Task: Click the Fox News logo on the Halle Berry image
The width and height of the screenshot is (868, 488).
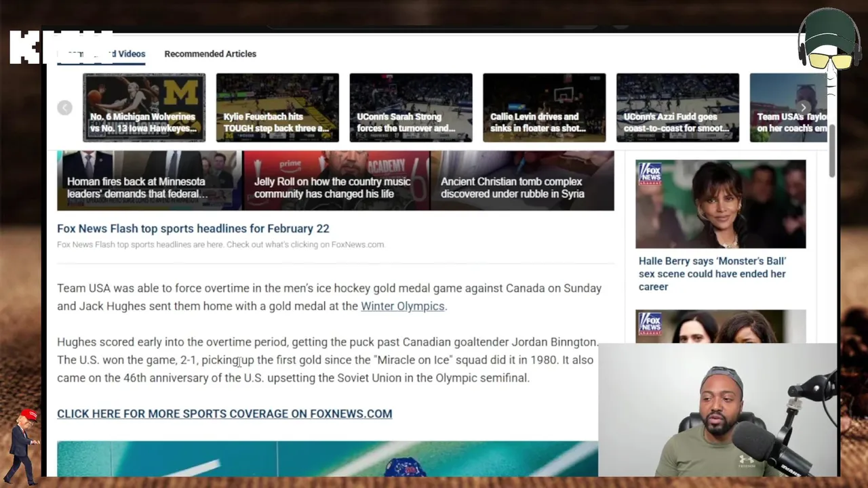Action: point(650,174)
